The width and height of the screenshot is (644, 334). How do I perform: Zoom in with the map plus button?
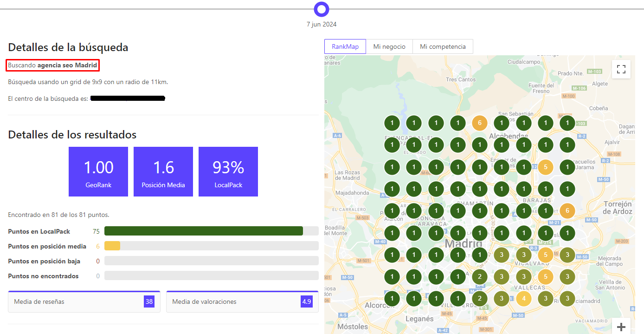(621, 327)
